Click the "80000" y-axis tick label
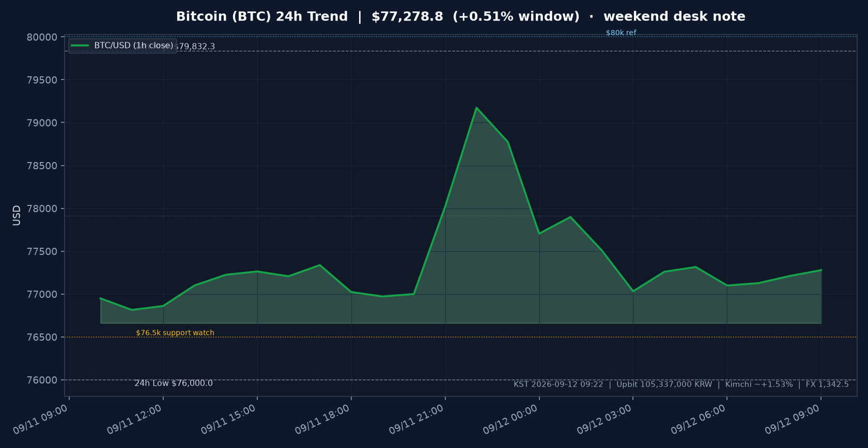Image resolution: width=868 pixels, height=448 pixels. [42, 37]
